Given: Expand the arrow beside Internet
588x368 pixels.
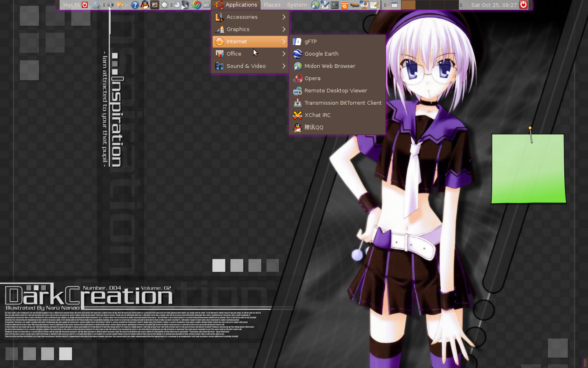Looking at the screenshot, I should point(284,41).
